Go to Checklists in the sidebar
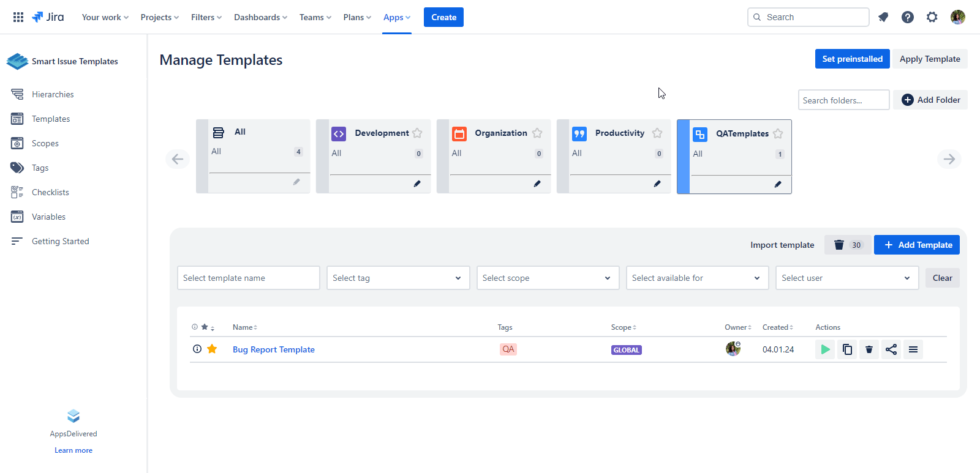This screenshot has width=980, height=473. (x=50, y=192)
